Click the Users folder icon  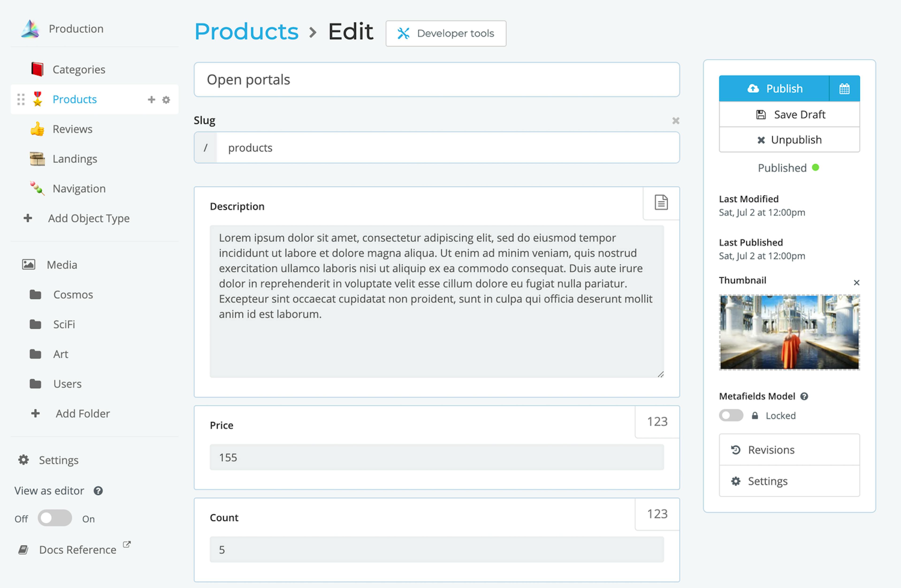[35, 384]
